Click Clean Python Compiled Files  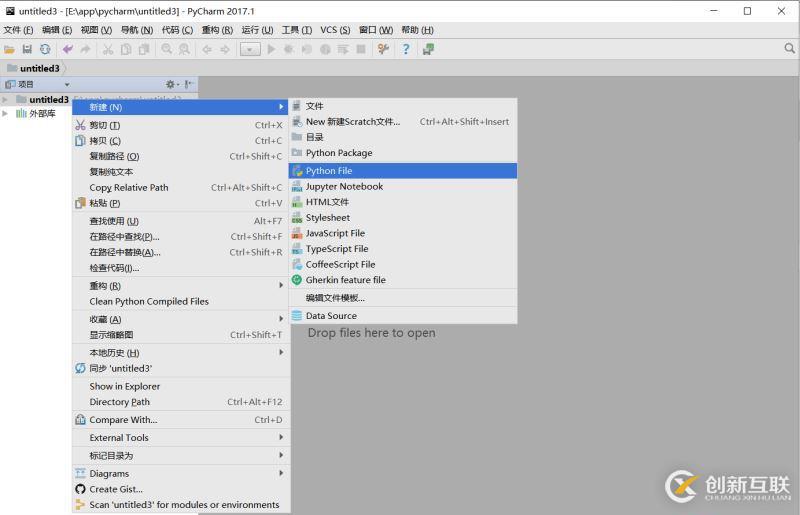pyautogui.click(x=181, y=302)
